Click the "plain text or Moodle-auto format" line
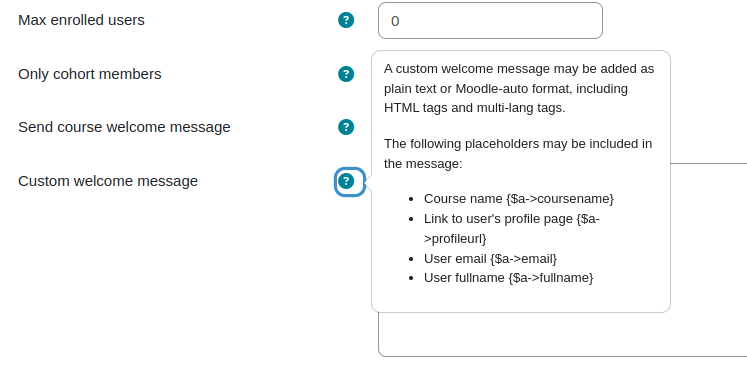 pos(506,89)
